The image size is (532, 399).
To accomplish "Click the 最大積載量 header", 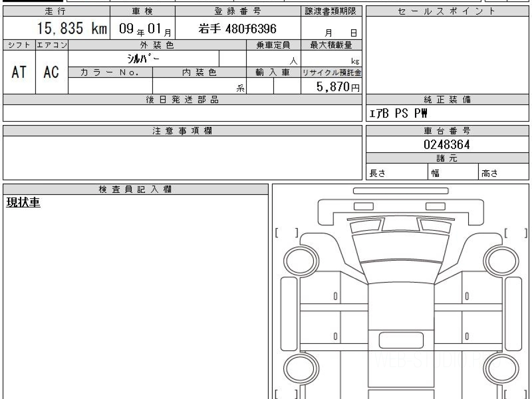I will (331, 45).
